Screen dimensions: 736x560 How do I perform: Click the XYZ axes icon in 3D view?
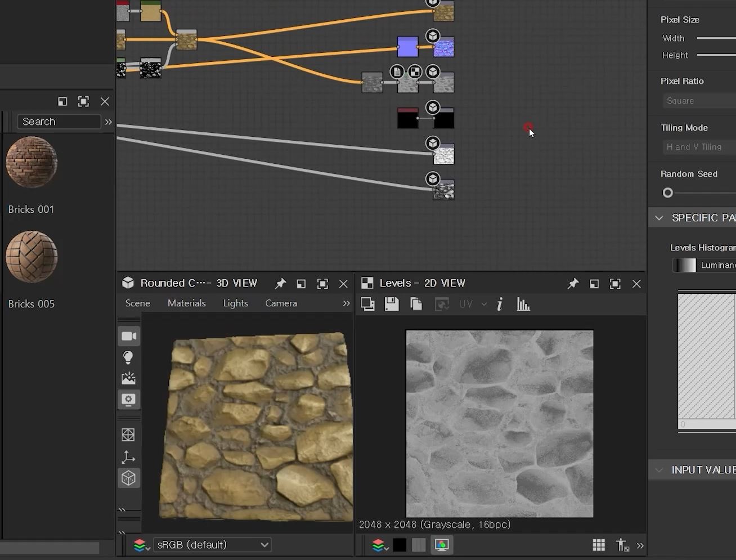tap(128, 457)
